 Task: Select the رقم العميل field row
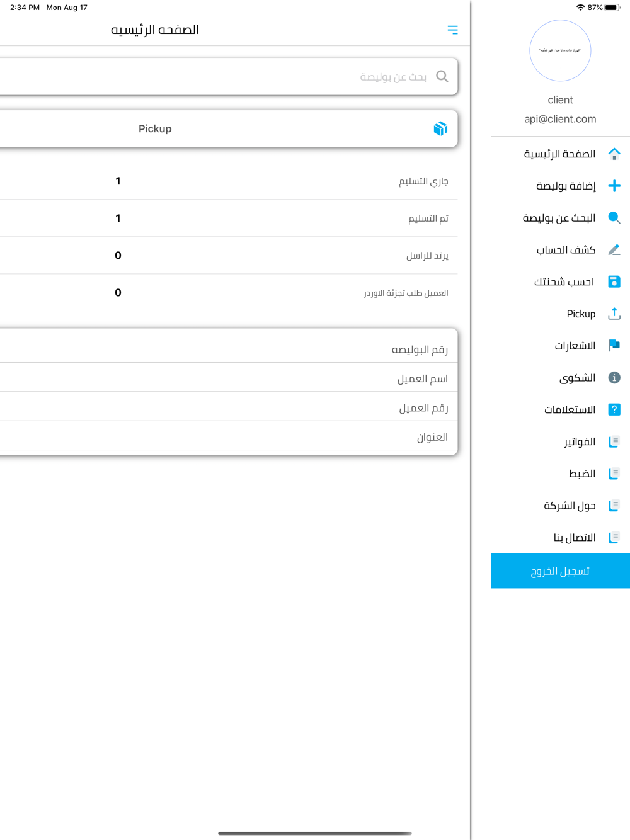[x=229, y=407]
